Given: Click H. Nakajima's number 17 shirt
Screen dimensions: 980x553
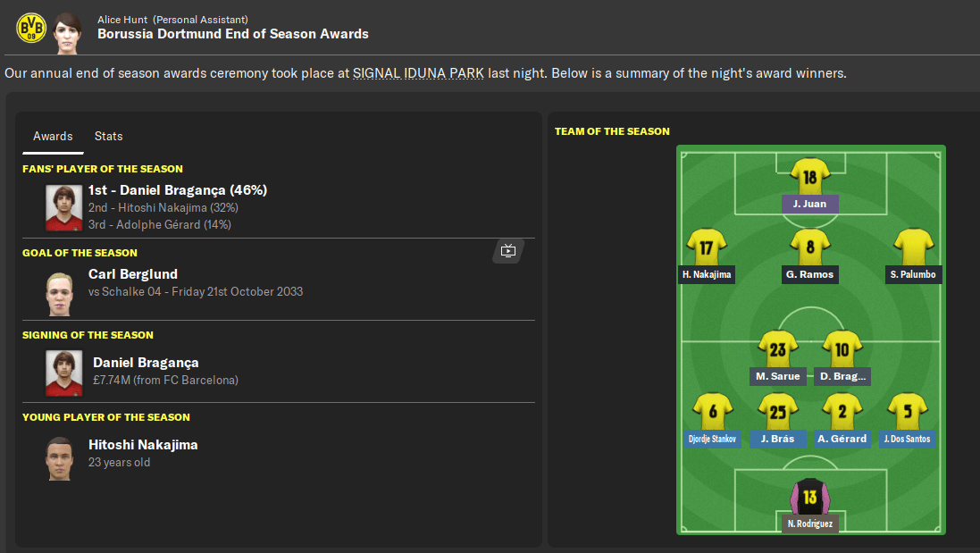Looking at the screenshot, I should pos(707,247).
